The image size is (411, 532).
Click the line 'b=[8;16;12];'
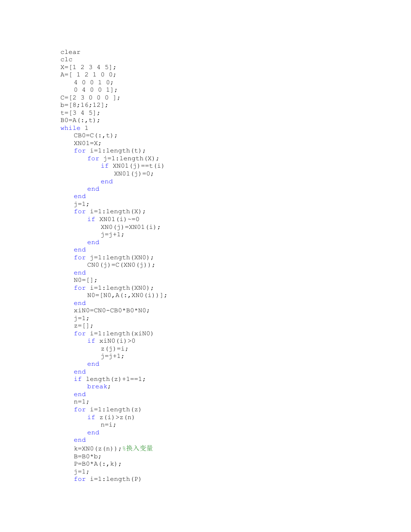click(x=84, y=105)
